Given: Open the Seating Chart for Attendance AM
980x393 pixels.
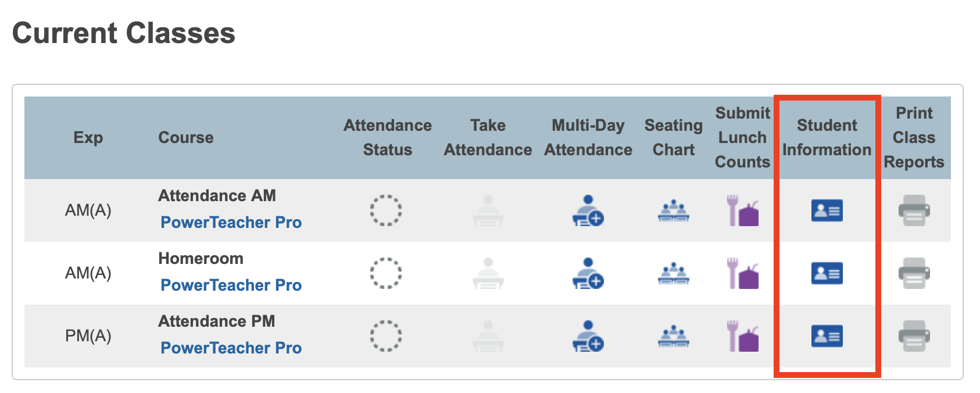Looking at the screenshot, I should click(x=673, y=211).
